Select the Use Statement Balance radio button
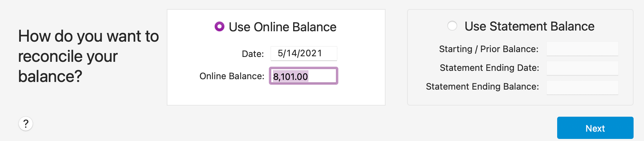Image resolution: width=644 pixels, height=141 pixels. 452,26
